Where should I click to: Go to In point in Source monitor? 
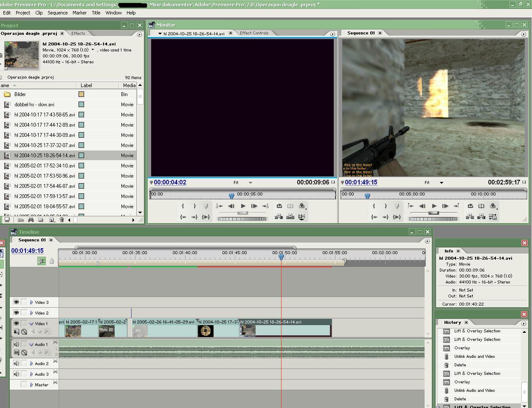[x=183, y=217]
